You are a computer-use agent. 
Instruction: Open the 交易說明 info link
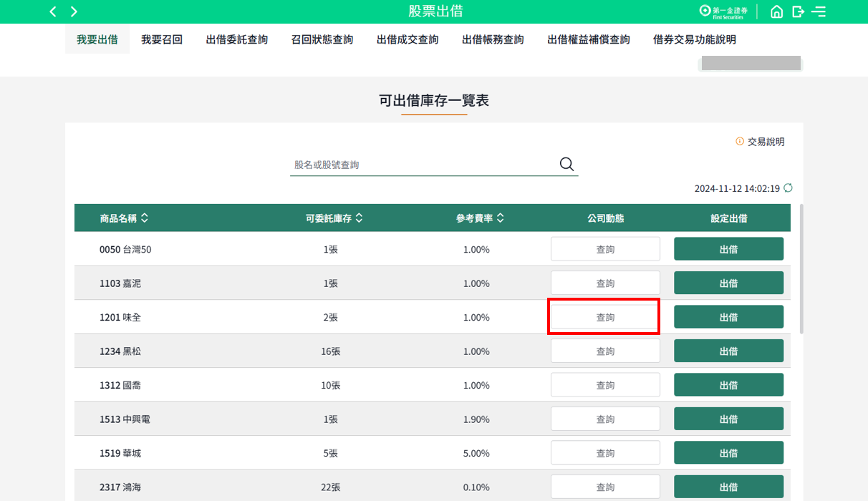click(761, 142)
